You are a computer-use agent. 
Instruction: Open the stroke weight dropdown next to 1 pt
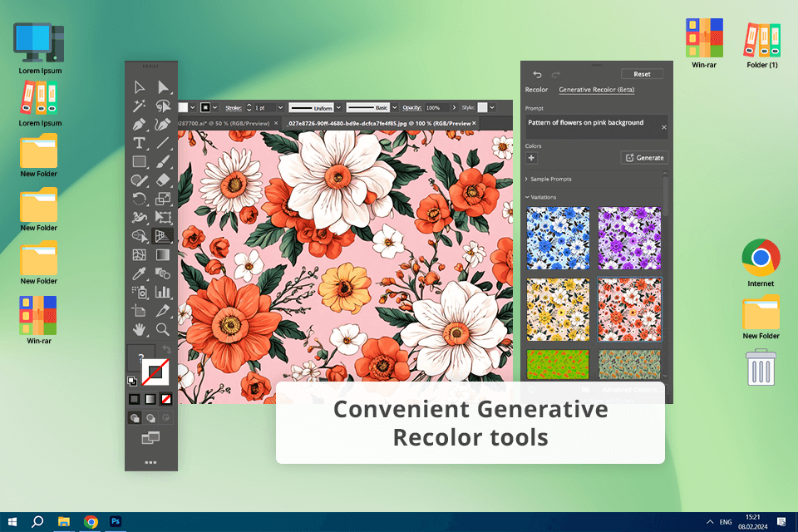[x=280, y=108]
